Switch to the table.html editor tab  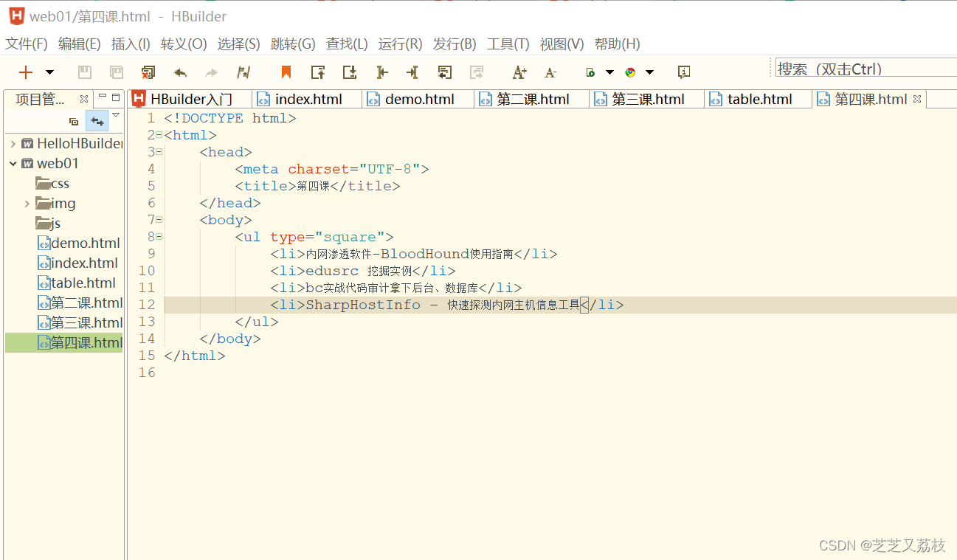click(x=759, y=99)
